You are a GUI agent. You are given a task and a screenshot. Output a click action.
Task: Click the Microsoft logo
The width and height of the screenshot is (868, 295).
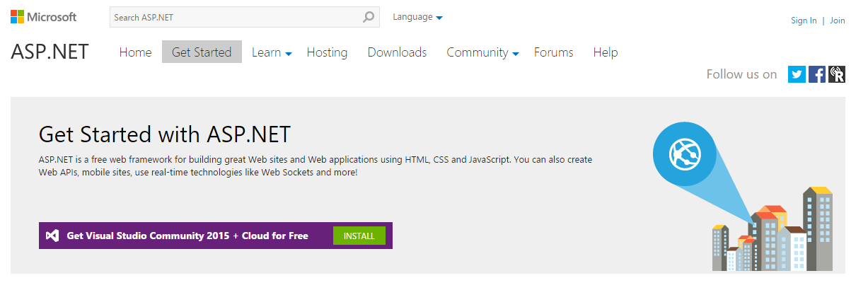click(x=44, y=16)
